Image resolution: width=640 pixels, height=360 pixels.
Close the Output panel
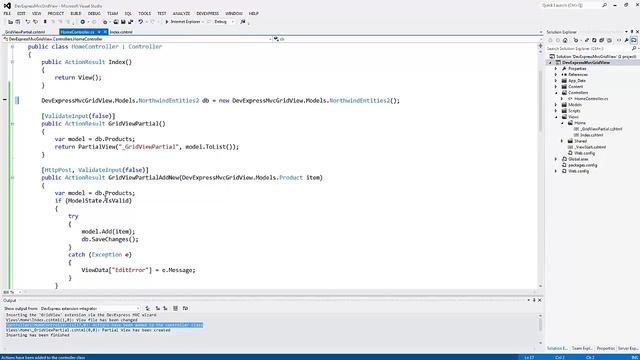click(x=540, y=300)
